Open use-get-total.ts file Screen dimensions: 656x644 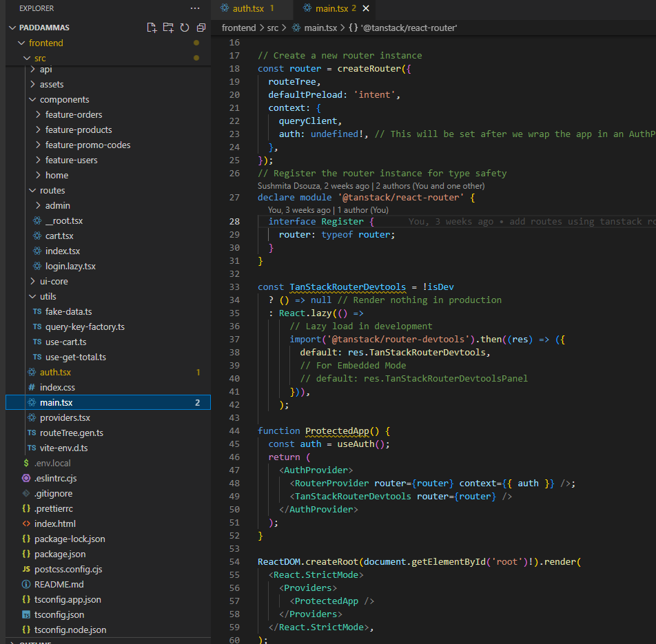click(x=76, y=357)
